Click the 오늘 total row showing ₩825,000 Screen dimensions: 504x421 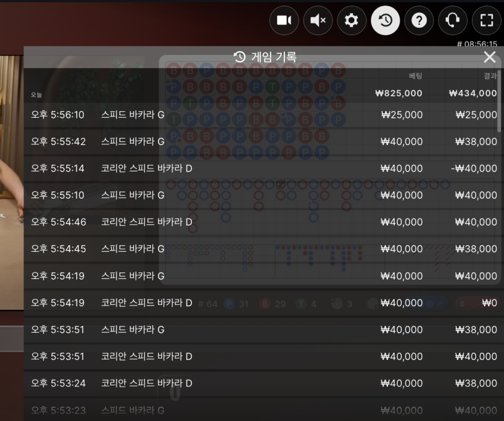pos(260,93)
